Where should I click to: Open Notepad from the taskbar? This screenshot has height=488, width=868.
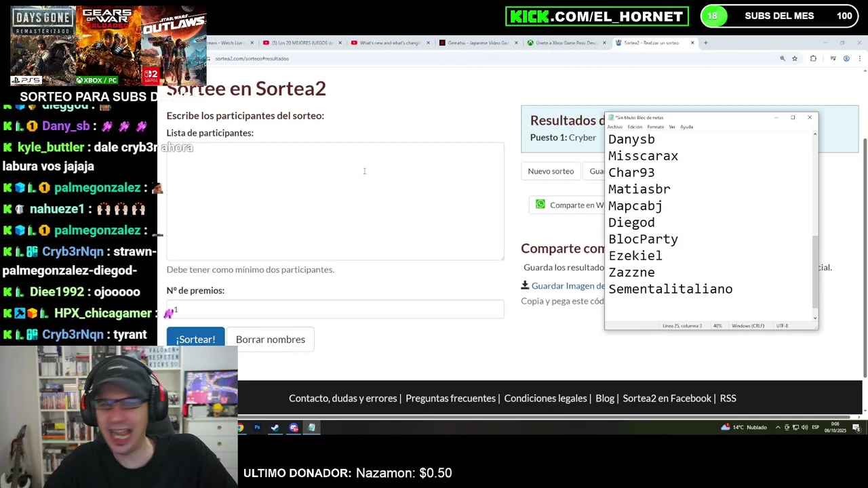click(311, 428)
